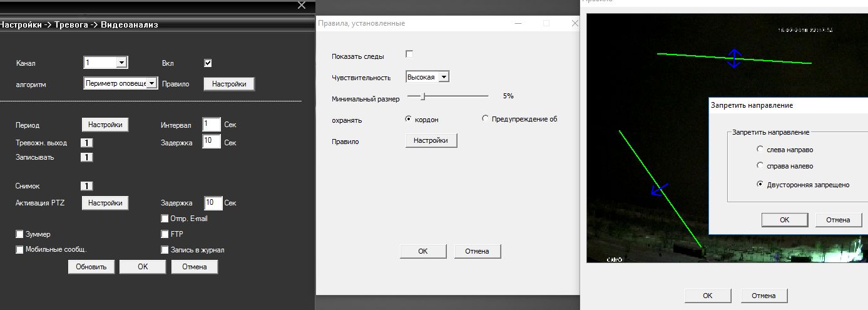Screen dimensions: 868x310
Task: Enable the Показать следы checkbox
Action: coord(410,54)
